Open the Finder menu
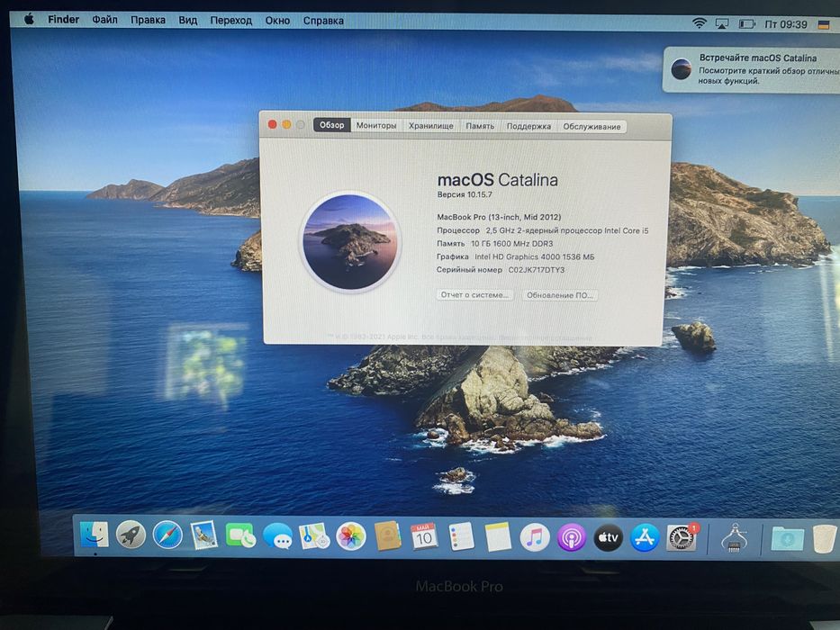 (x=63, y=20)
